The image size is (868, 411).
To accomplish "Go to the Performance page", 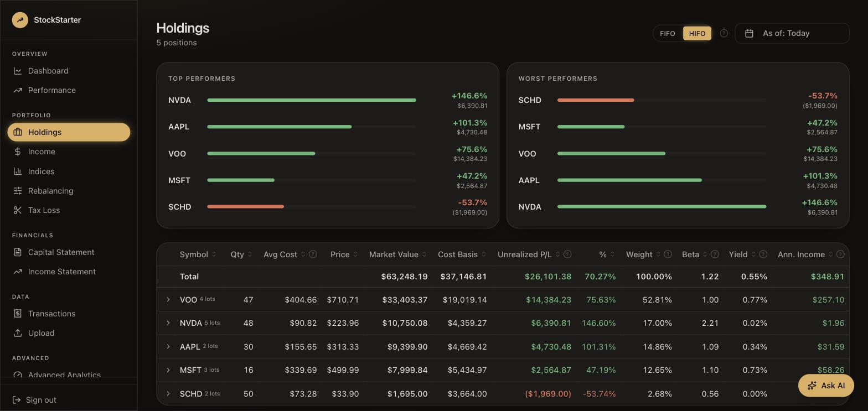I will click(x=69, y=90).
